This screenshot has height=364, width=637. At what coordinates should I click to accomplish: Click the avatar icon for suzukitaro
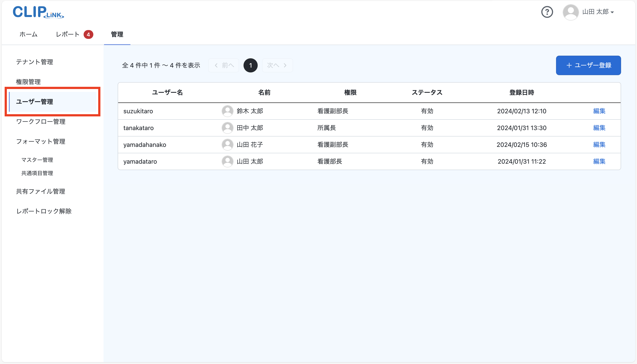coord(227,111)
